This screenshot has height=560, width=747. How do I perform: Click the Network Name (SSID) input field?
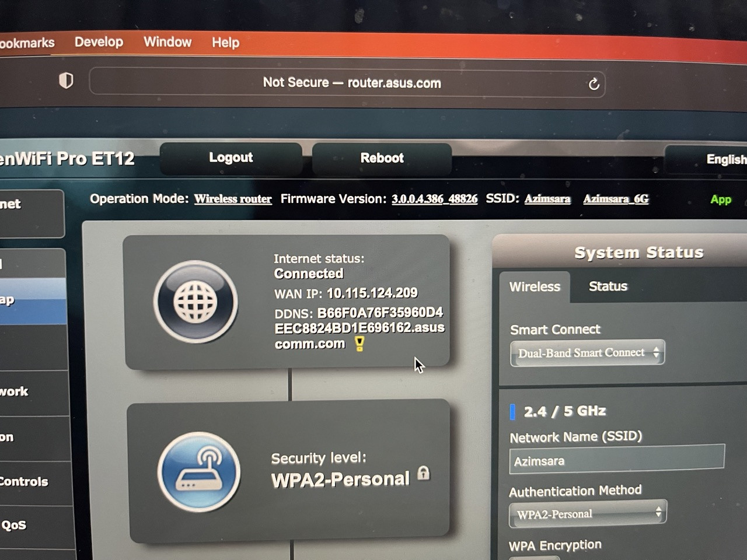coord(617,460)
